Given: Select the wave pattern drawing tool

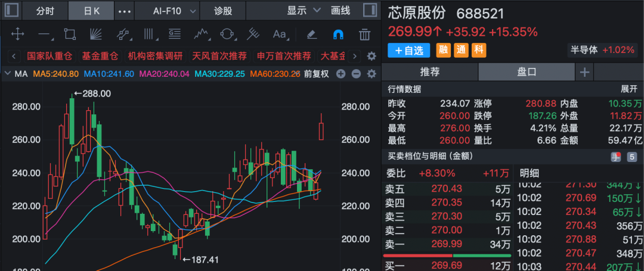Looking at the screenshot, I should 201,34.
